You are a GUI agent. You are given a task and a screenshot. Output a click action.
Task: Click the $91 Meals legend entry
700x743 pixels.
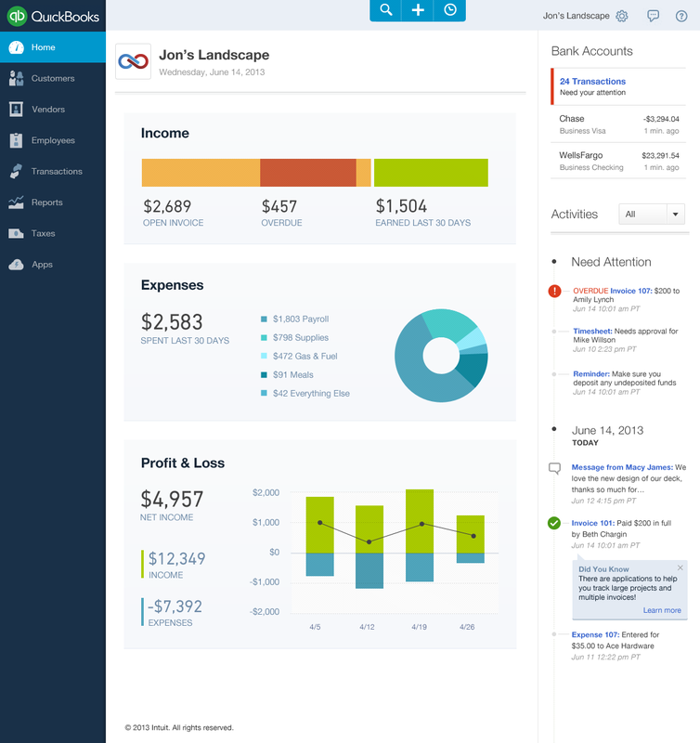(288, 375)
